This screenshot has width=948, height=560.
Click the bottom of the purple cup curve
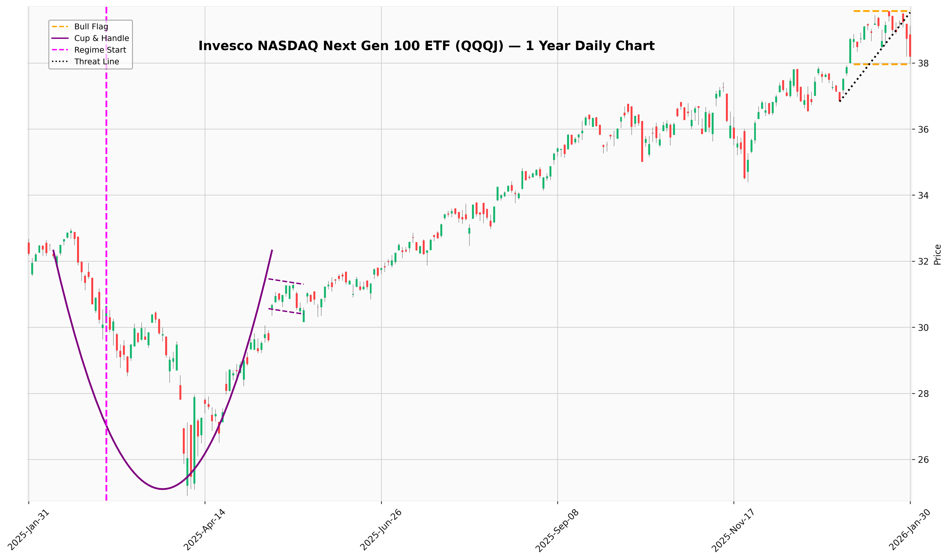[x=162, y=489]
